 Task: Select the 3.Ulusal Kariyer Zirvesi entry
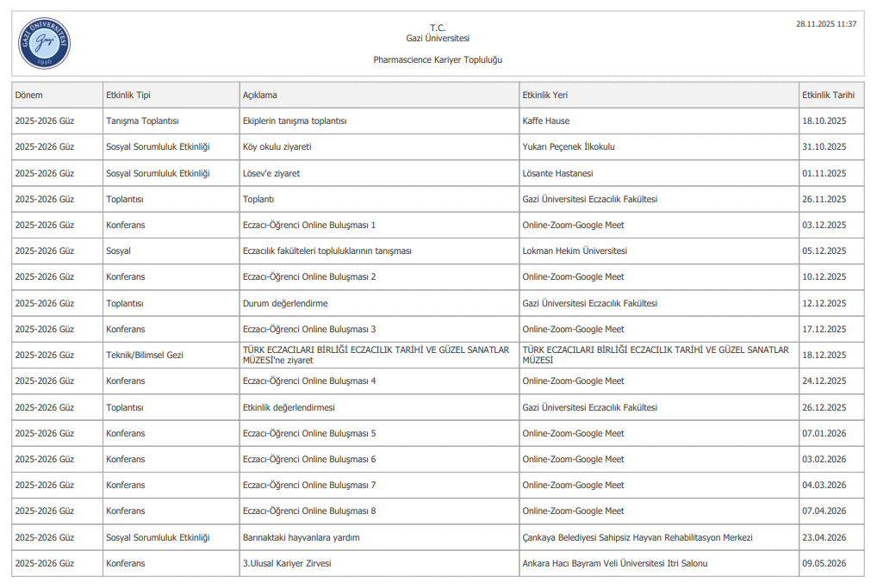click(287, 563)
